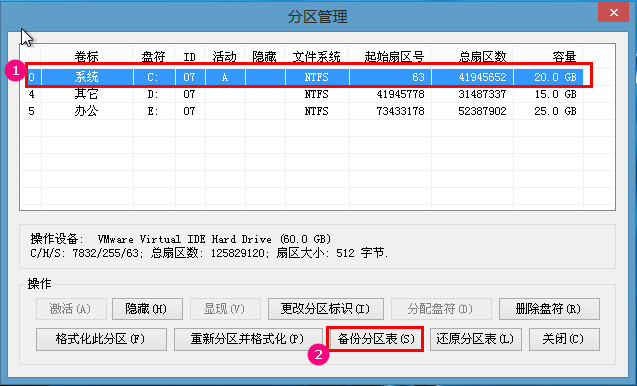
Task: Click partition index 4 cell
Action: point(31,94)
